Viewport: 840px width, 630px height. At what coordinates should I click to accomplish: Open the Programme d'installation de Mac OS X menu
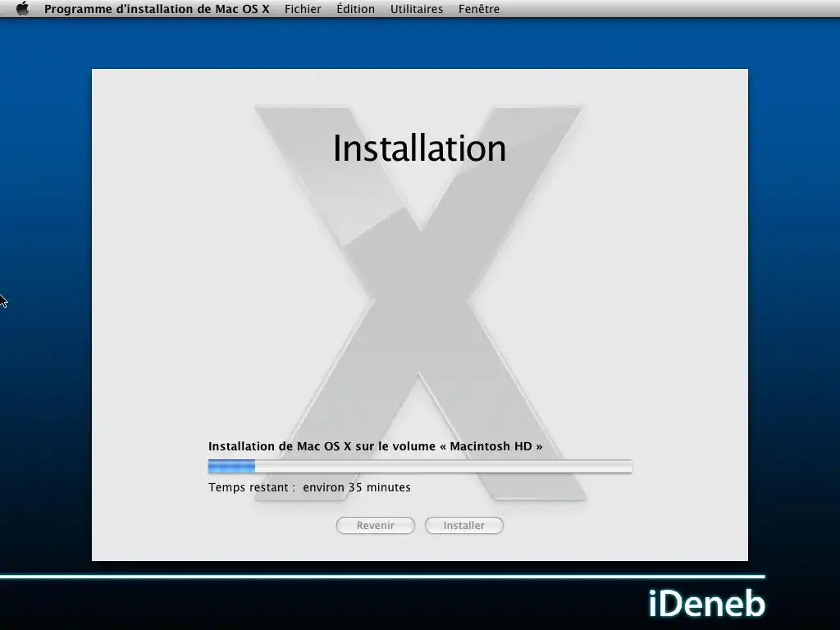(x=157, y=9)
